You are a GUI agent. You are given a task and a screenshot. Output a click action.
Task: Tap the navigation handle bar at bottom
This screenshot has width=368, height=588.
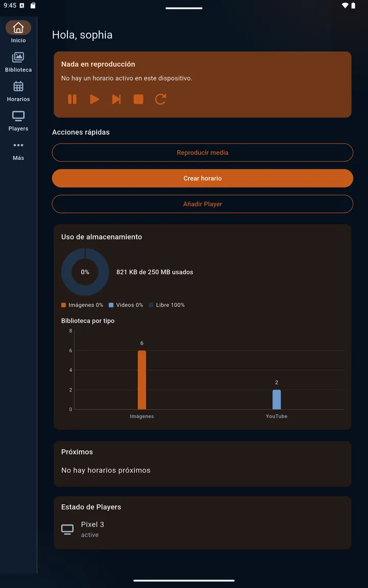(x=184, y=580)
